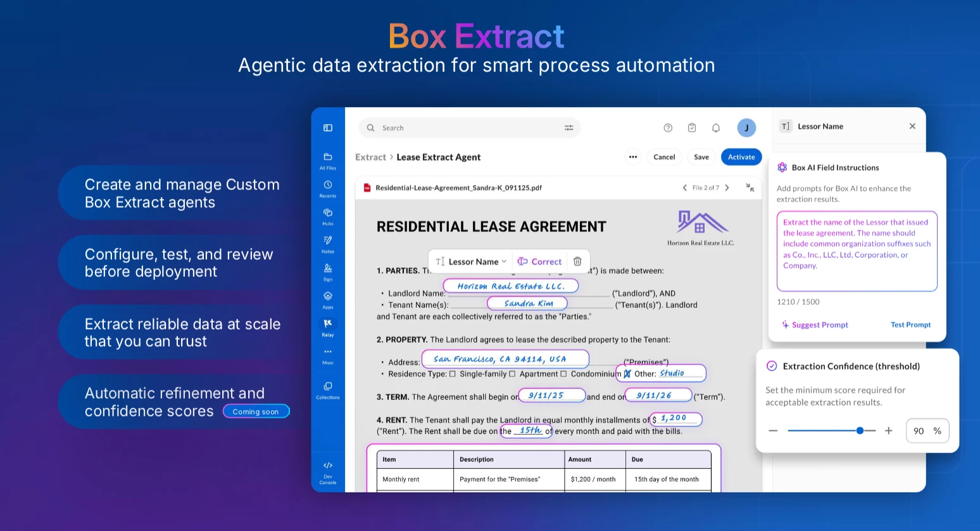Viewport: 980px width, 531px height.
Task: Click Suggest Prompt
Action: coord(815,324)
